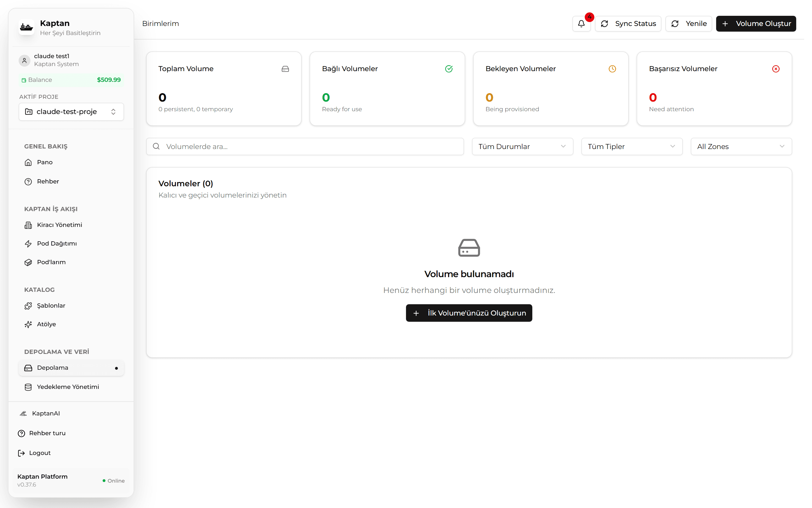The image size is (812, 508).
Task: Click the Kaptan ship logo
Action: (27, 27)
